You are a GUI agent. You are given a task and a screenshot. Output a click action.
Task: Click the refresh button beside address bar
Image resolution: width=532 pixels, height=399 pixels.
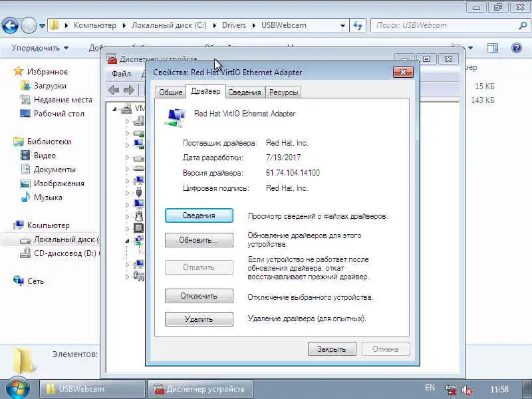[358, 25]
